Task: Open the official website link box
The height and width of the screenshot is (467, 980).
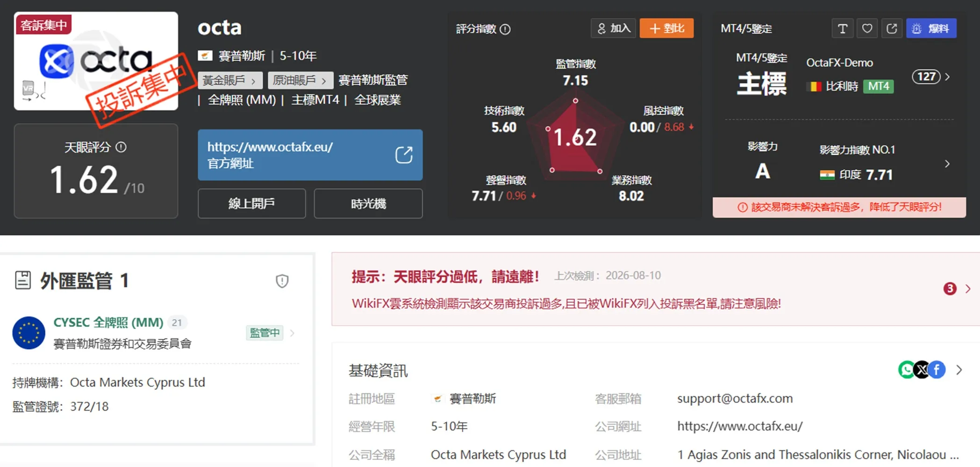Action: click(310, 155)
